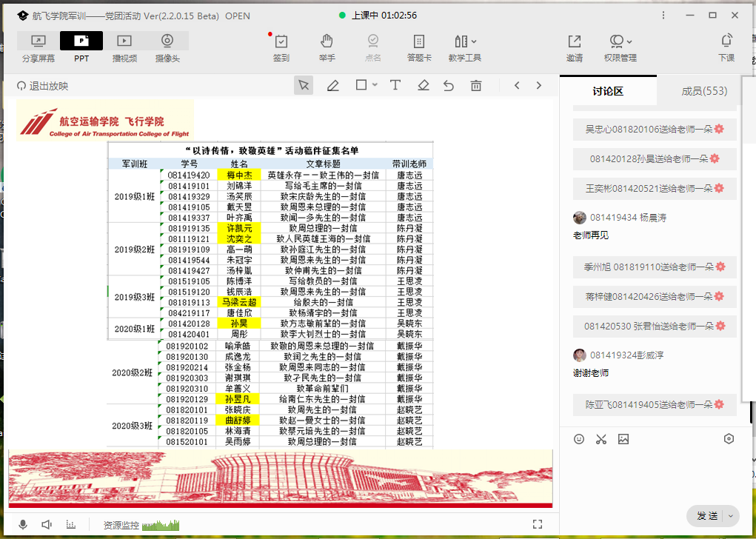This screenshot has height=539, width=756.
Task: Expand the shape tool dropdown
Action: point(375,85)
